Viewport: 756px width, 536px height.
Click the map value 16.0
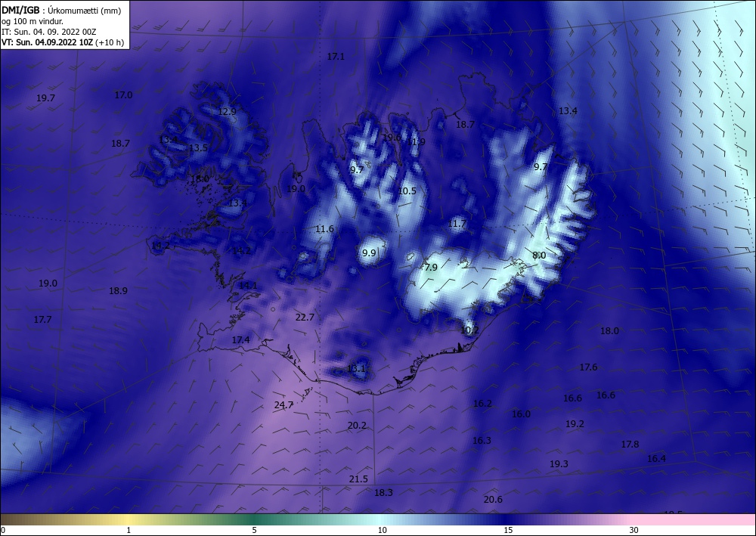(x=521, y=414)
